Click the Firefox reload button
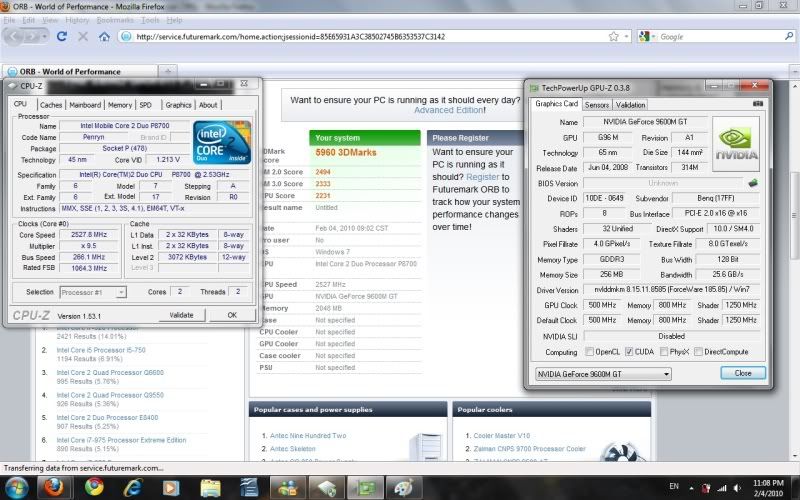This screenshot has width=800, height=500. [x=62, y=36]
